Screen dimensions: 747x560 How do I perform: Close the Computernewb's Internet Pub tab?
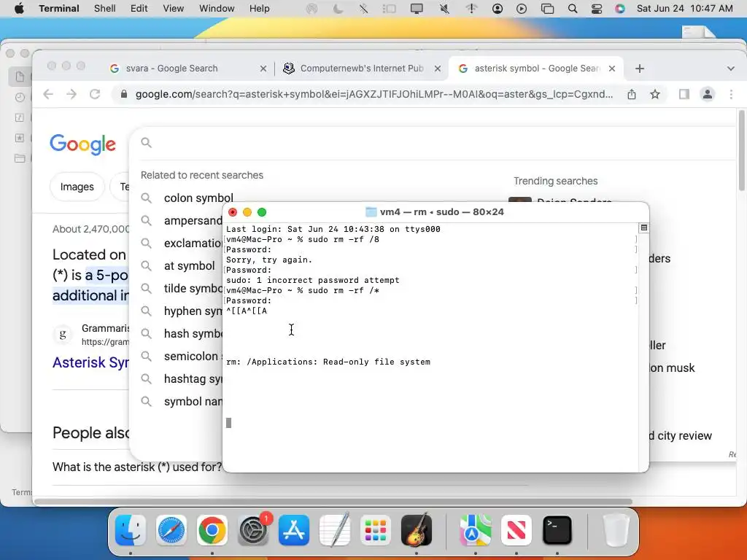point(438,69)
